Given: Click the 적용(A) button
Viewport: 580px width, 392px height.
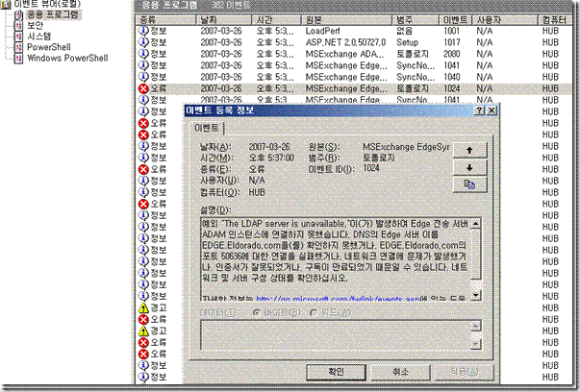Looking at the screenshot, I should click(x=465, y=372).
